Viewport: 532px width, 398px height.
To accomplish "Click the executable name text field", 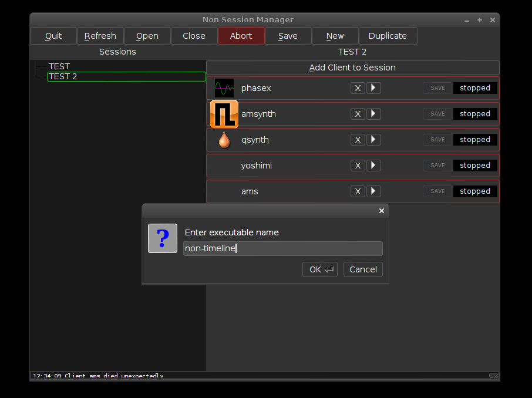I will pyautogui.click(x=283, y=248).
